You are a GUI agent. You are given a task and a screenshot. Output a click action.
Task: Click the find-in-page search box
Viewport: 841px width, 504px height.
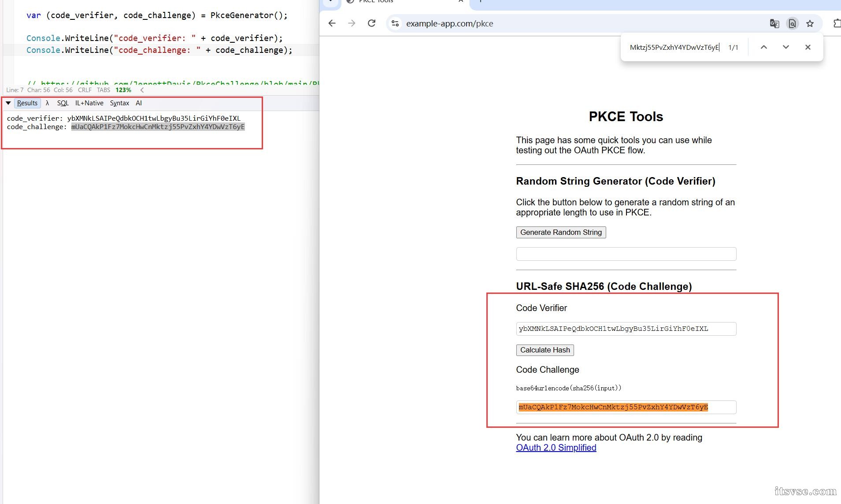coord(674,47)
